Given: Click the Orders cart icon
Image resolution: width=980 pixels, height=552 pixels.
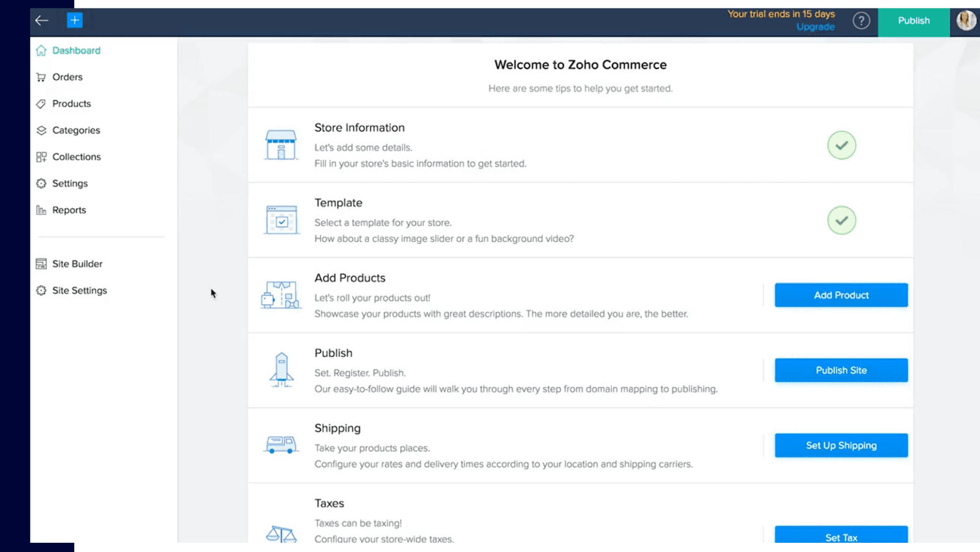Looking at the screenshot, I should (x=41, y=77).
